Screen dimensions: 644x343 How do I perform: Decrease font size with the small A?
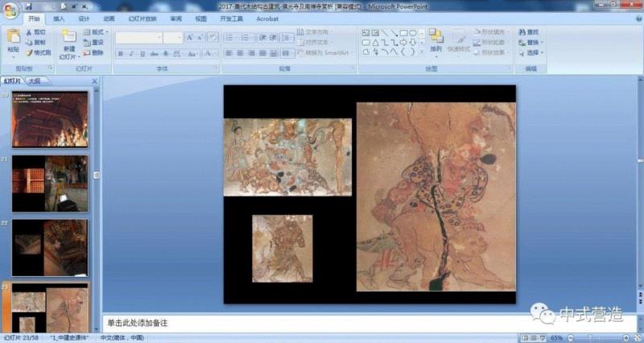pos(200,37)
